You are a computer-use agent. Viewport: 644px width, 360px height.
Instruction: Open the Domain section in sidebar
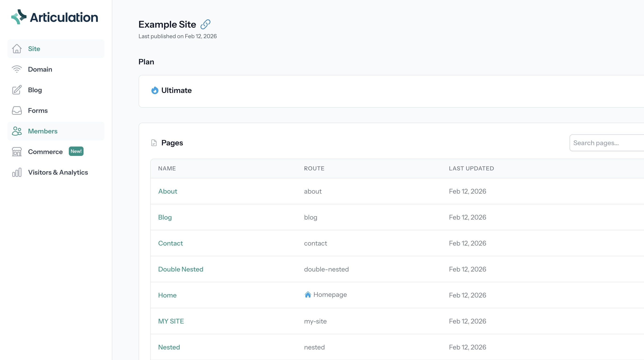point(40,69)
